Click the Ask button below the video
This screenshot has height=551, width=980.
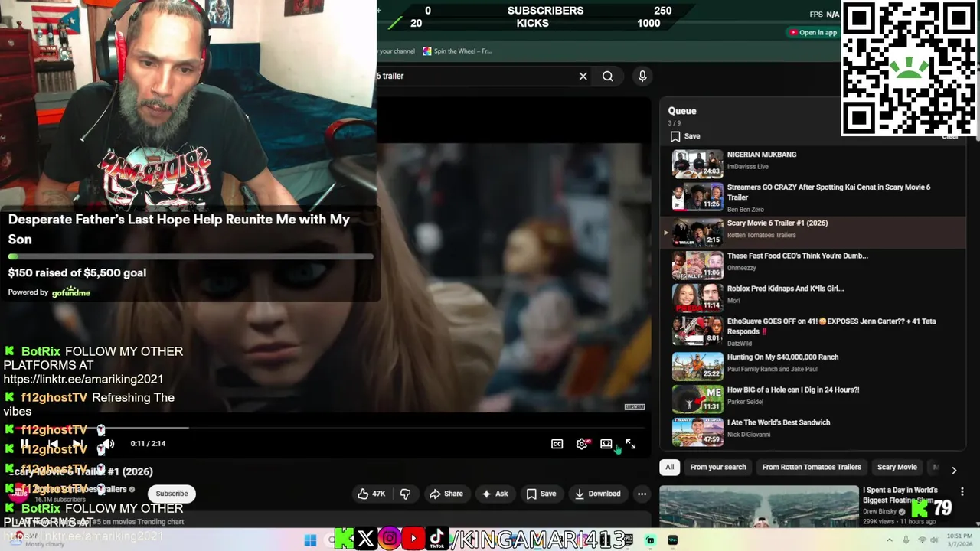tap(495, 494)
